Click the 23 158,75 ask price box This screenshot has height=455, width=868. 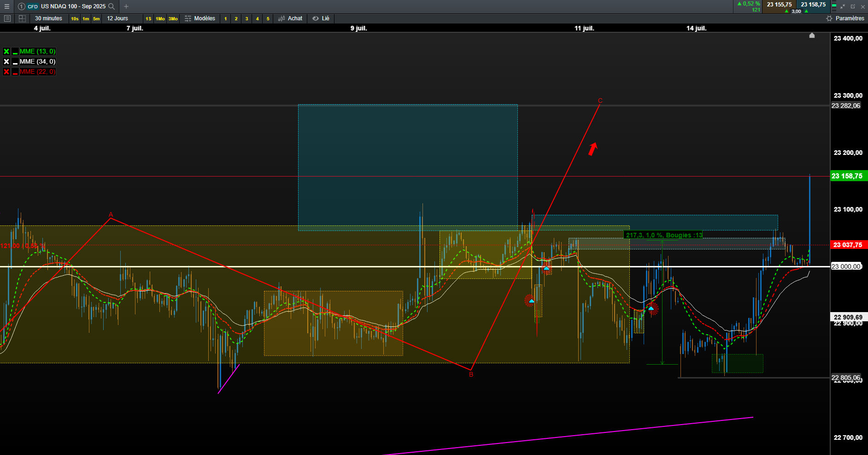[x=813, y=5]
